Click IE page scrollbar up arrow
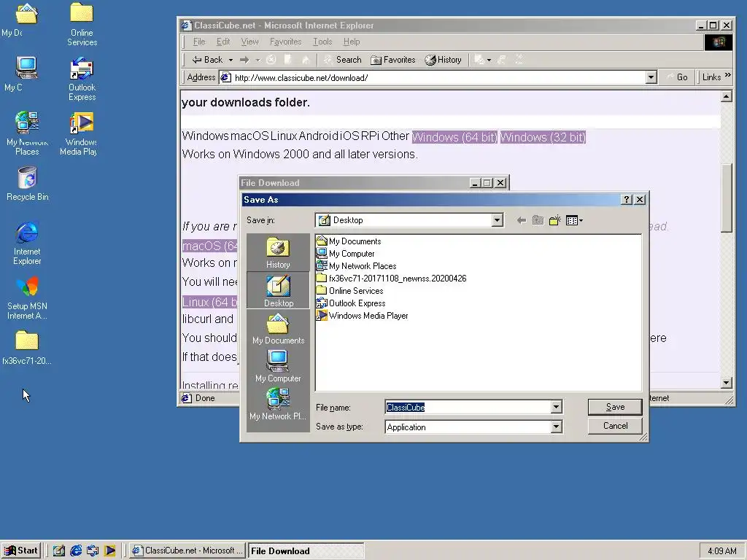This screenshot has width=747, height=560. (x=726, y=97)
